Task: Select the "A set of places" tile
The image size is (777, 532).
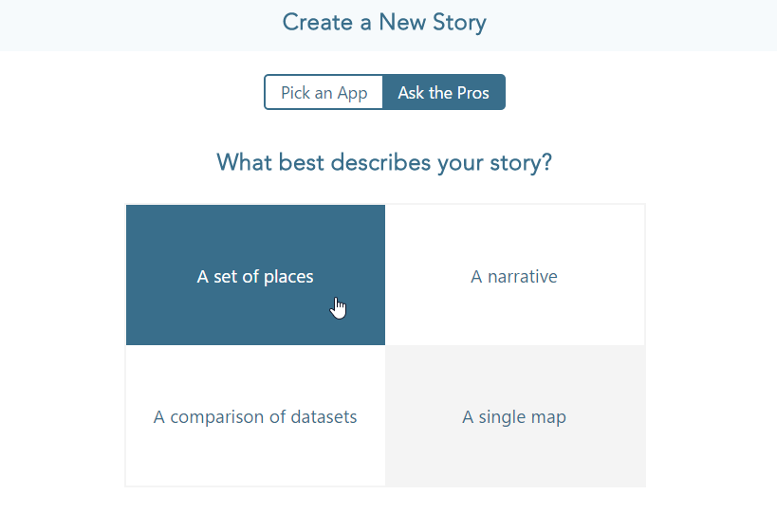Action: (x=255, y=275)
